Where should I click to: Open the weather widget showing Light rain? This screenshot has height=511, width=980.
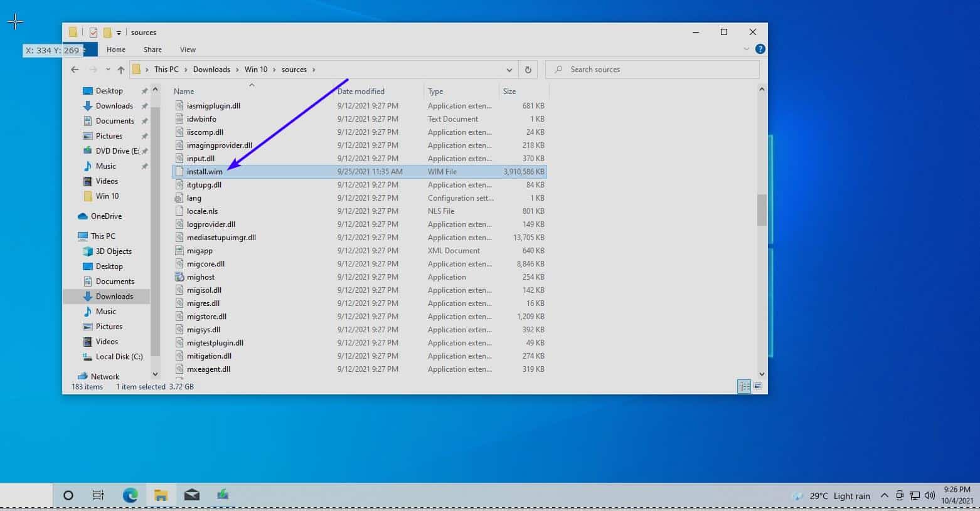(831, 496)
